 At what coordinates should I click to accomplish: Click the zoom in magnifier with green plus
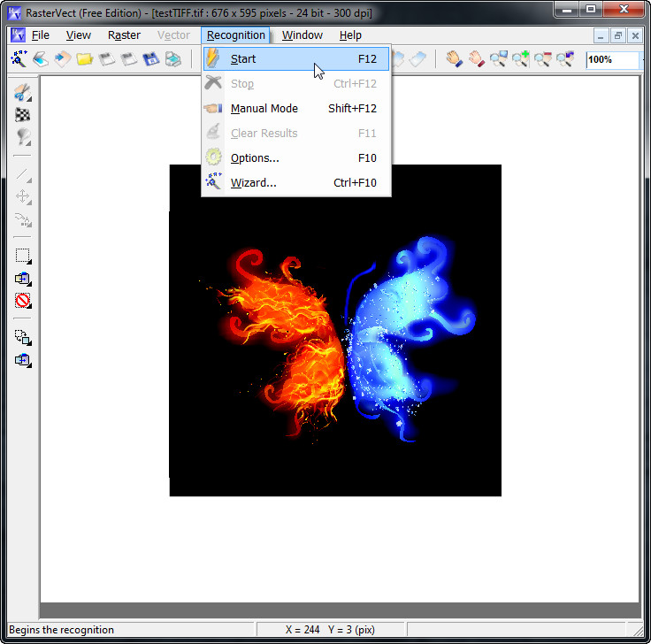[520, 59]
